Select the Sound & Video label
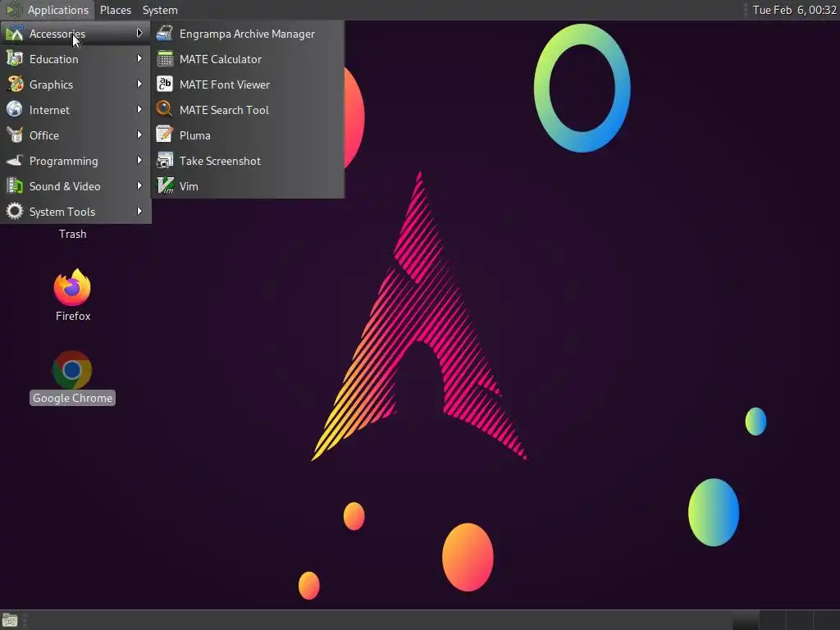The image size is (840, 630). [x=65, y=186]
